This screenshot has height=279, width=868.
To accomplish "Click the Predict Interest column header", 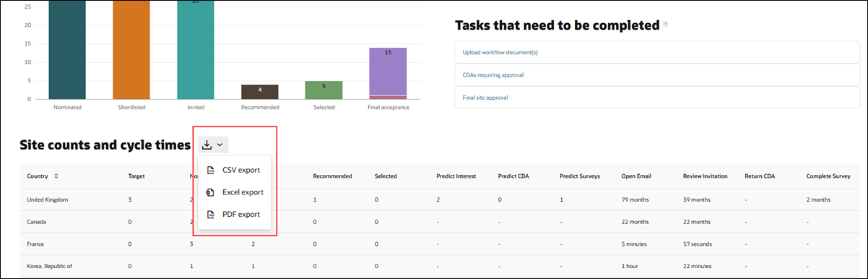I will pyautogui.click(x=456, y=176).
